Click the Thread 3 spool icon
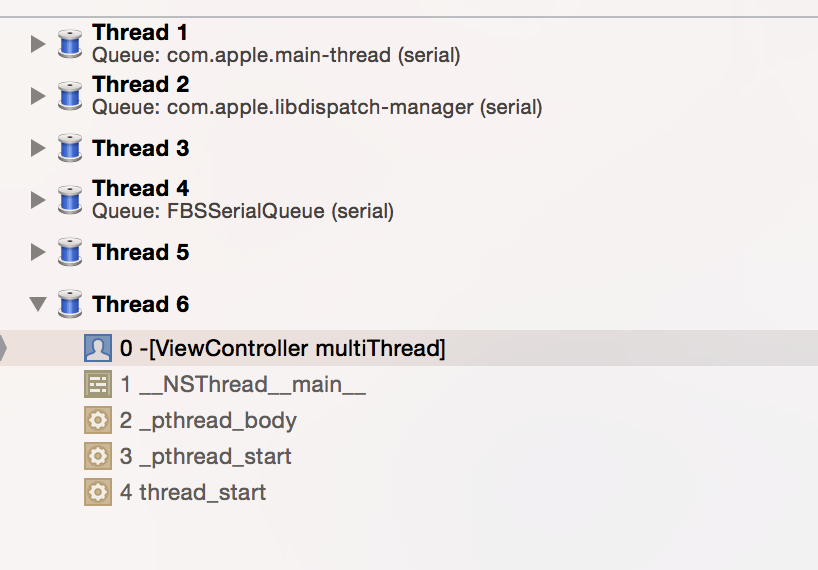Image resolution: width=818 pixels, height=570 pixels. 69,148
